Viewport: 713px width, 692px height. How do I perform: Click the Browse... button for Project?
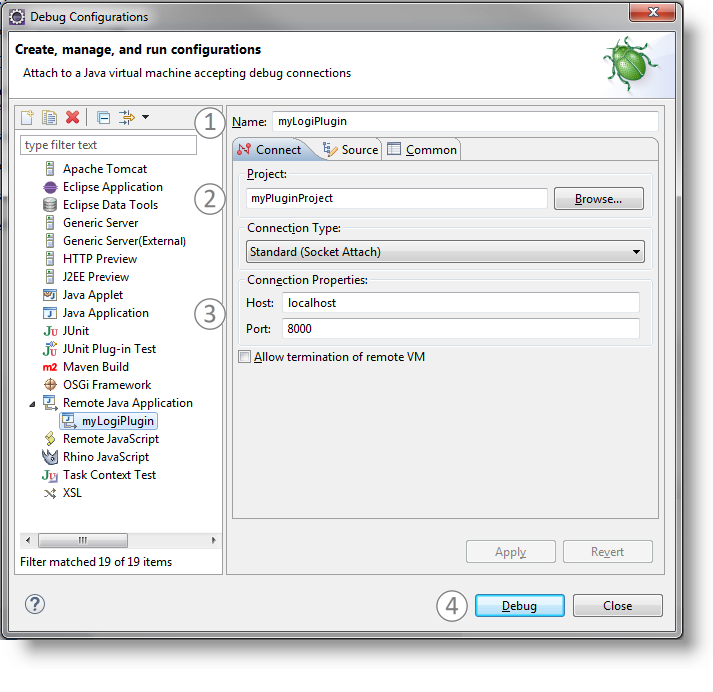pyautogui.click(x=598, y=199)
